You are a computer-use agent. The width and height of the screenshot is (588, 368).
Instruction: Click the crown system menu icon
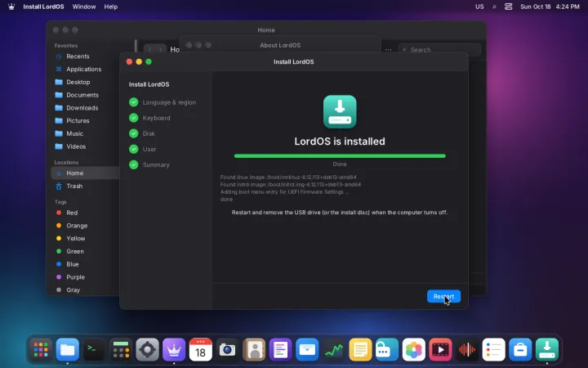11,7
